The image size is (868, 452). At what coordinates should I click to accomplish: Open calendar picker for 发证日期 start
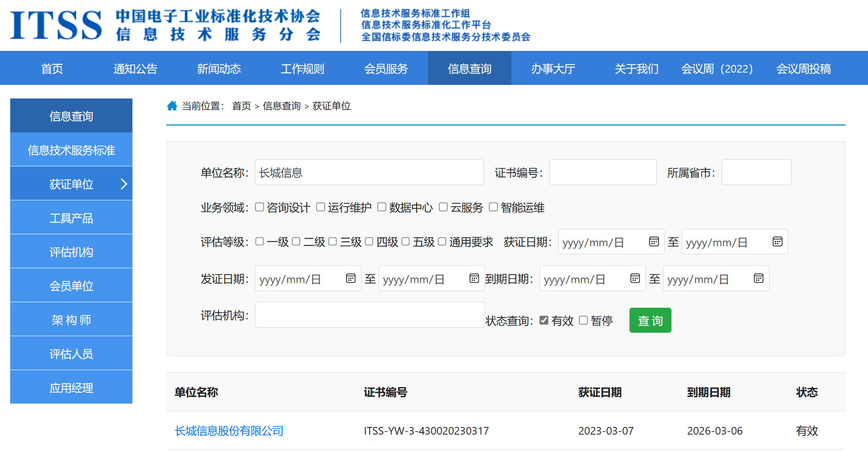(x=351, y=278)
